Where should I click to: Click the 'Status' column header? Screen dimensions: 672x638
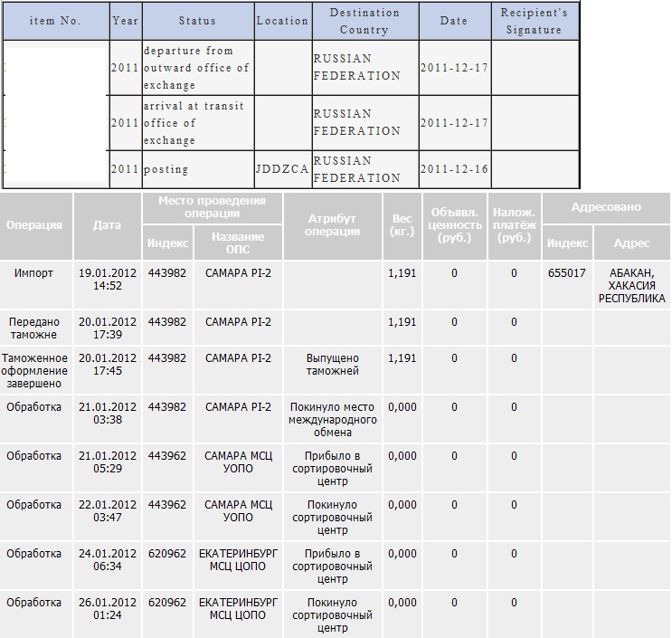click(x=198, y=21)
